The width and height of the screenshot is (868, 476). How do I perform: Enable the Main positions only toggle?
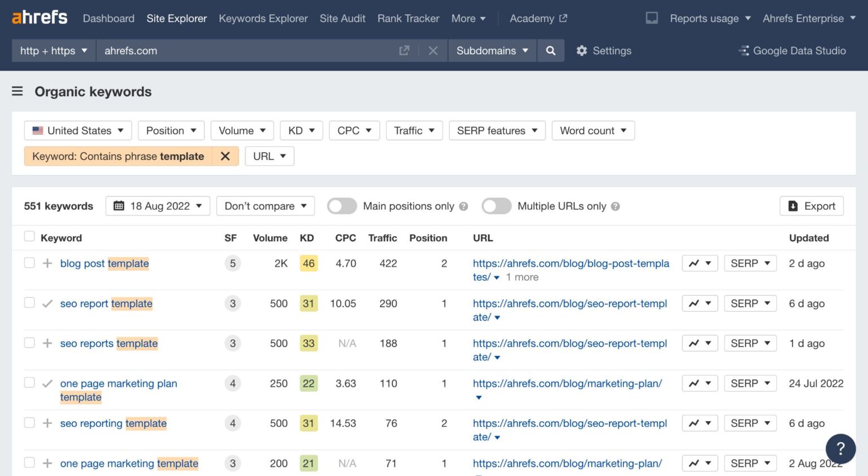tap(341, 206)
